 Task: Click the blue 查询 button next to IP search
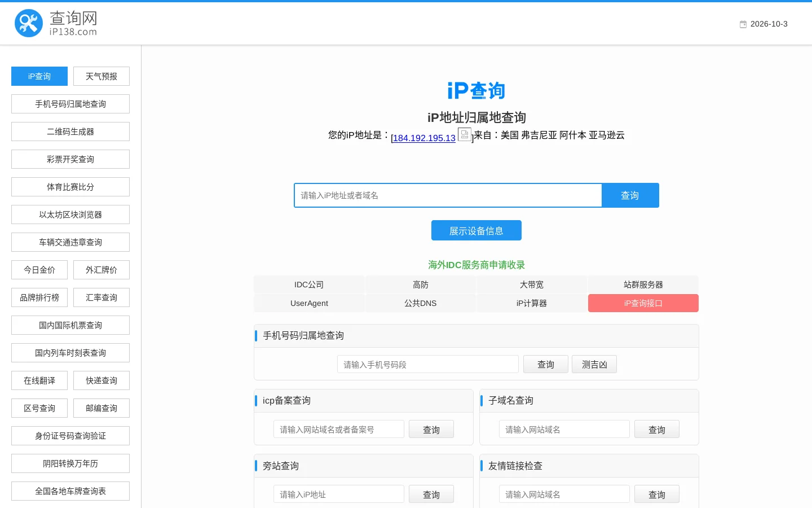click(x=630, y=195)
